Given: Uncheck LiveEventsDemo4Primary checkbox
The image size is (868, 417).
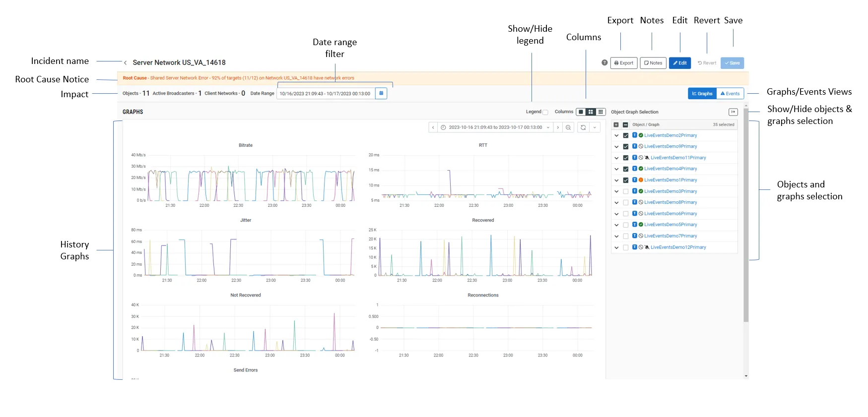Looking at the screenshot, I should (x=626, y=169).
